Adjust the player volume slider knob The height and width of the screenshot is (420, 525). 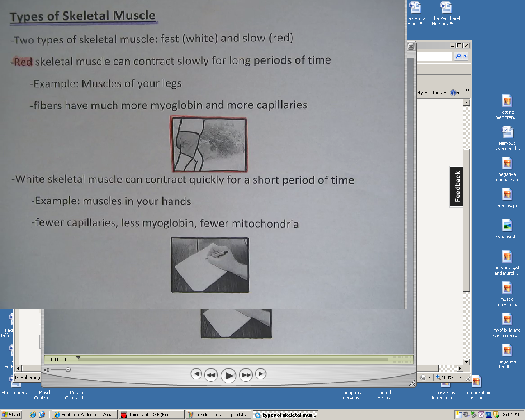tap(68, 370)
